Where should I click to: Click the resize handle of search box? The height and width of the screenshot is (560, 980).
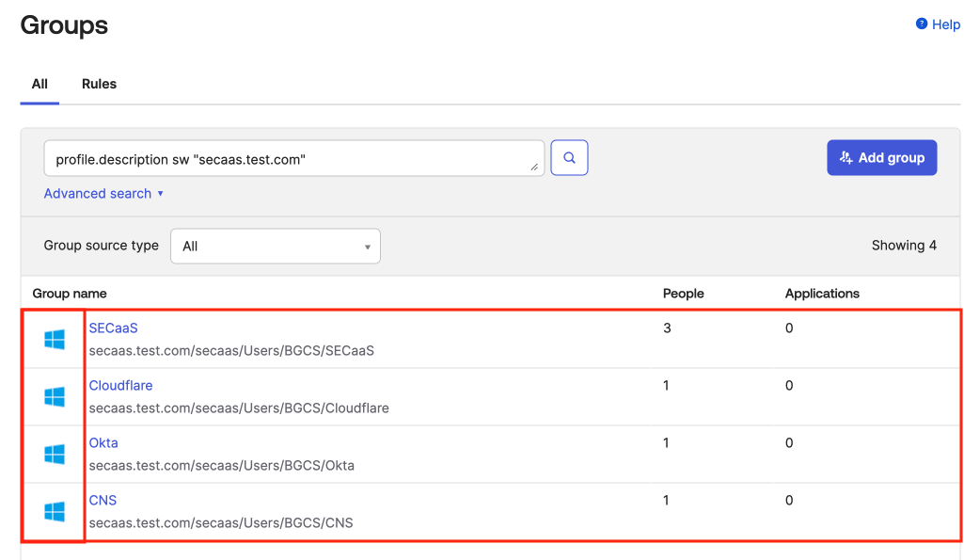(535, 168)
